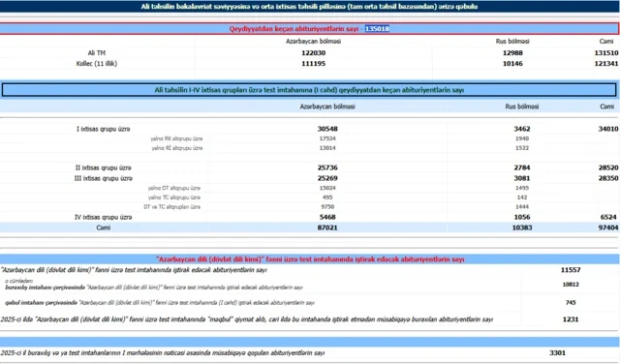Select III ixtisas qrupu Rus value 3081
620x364 pixels.
[x=522, y=178]
